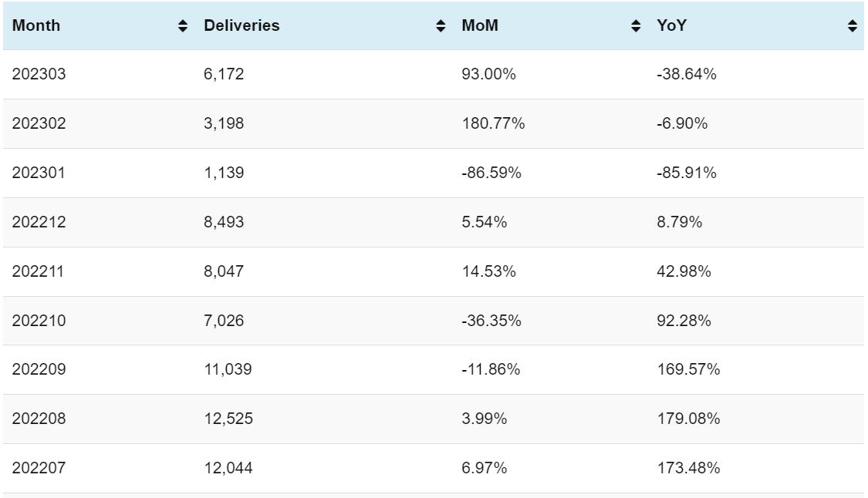This screenshot has width=868, height=498.
Task: Click the 173.48% YoY cell
Action: point(687,468)
